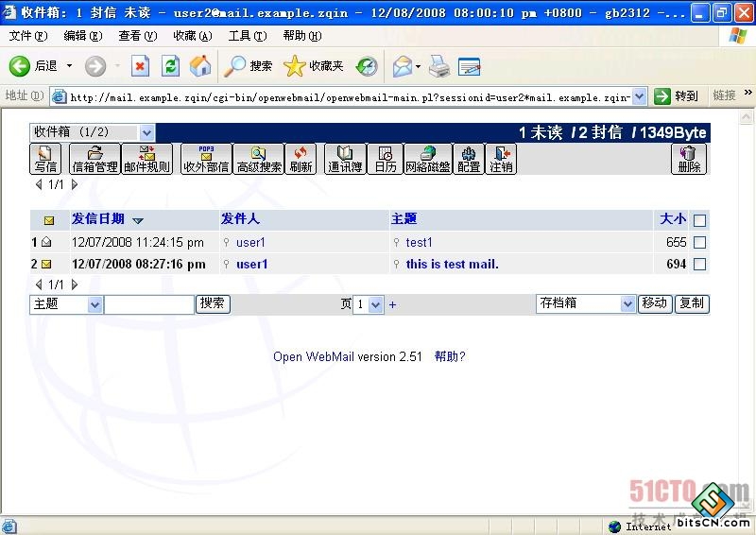
Task: Stop page loading with red X icon
Action: [140, 66]
